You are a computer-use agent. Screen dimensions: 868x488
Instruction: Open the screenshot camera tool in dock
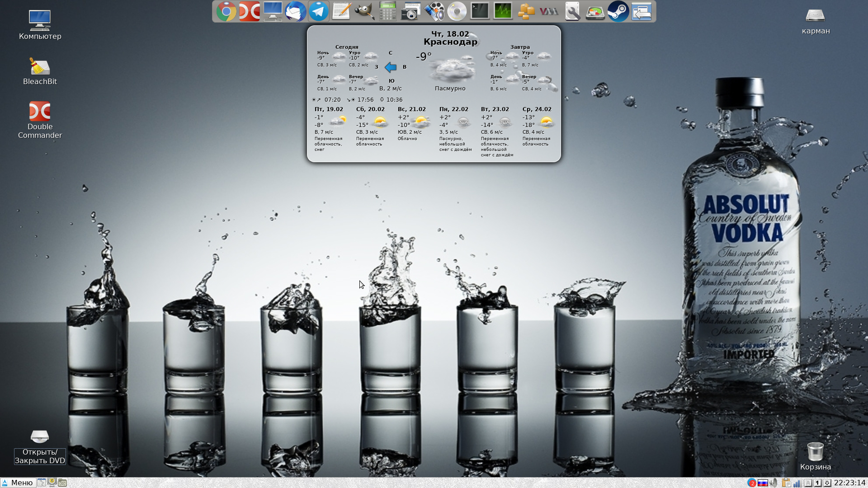(x=411, y=11)
